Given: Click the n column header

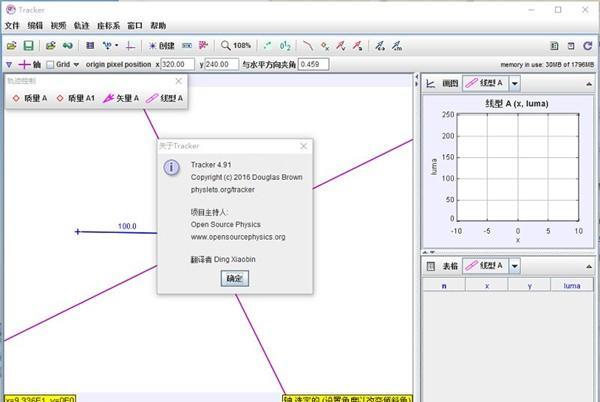Looking at the screenshot, I should pyautogui.click(x=444, y=286).
